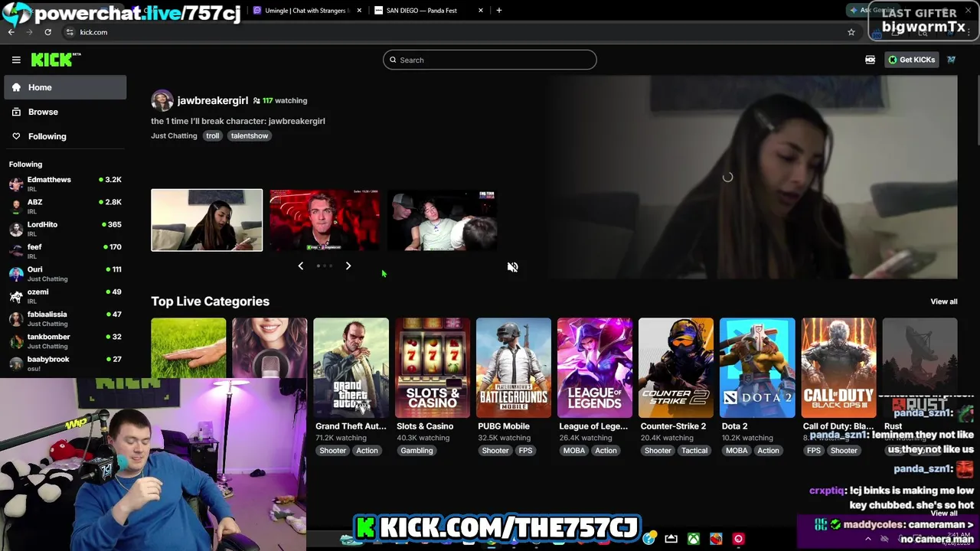Image resolution: width=980 pixels, height=551 pixels.
Task: Open ABZ channel in Following list
Action: [65, 206]
